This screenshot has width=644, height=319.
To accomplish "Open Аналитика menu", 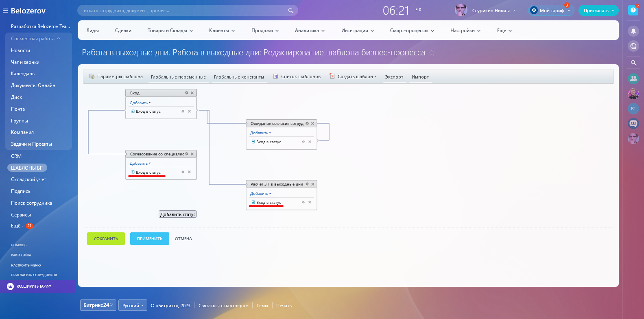I will 310,31.
